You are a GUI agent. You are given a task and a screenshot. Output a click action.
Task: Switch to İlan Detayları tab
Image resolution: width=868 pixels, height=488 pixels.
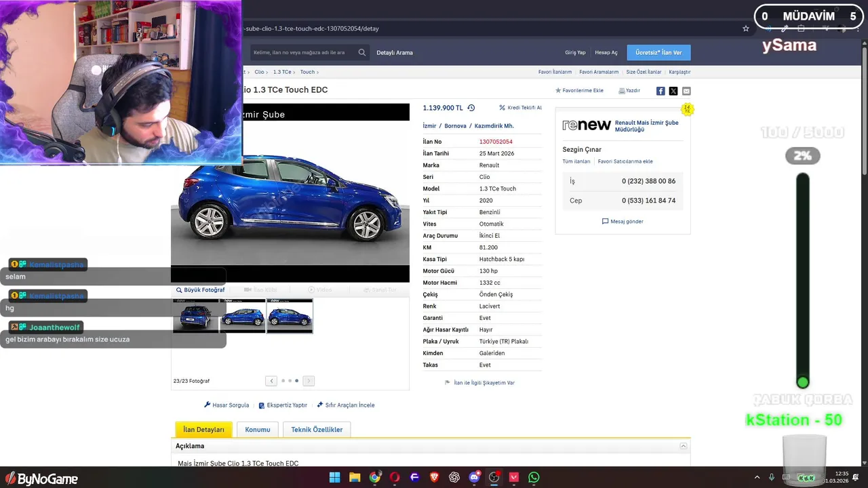click(203, 430)
